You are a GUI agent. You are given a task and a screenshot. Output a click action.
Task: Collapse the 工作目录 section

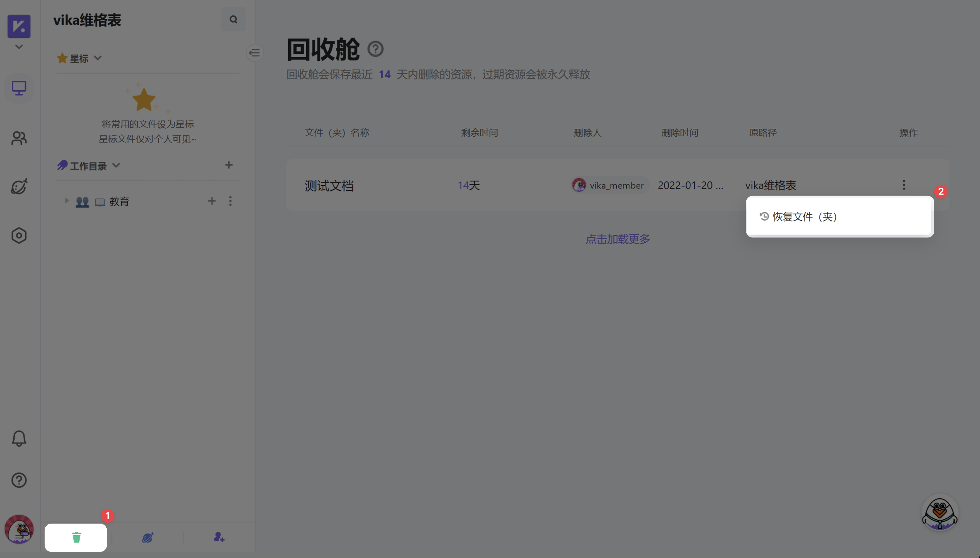coord(116,165)
